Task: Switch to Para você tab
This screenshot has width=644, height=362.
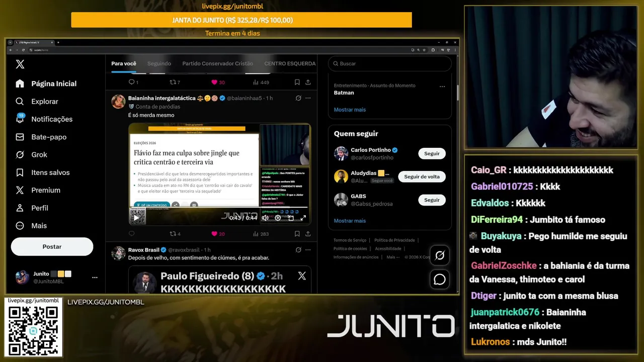Action: point(124,63)
